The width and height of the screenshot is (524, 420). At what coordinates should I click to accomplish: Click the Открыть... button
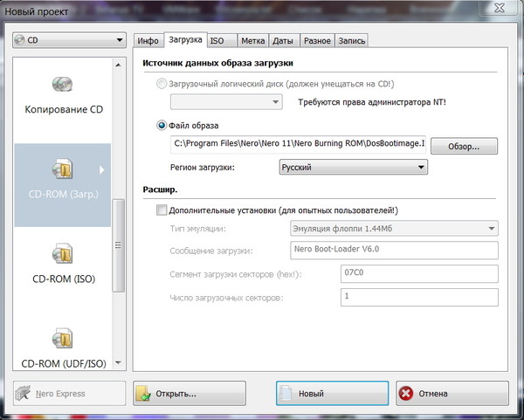[190, 394]
